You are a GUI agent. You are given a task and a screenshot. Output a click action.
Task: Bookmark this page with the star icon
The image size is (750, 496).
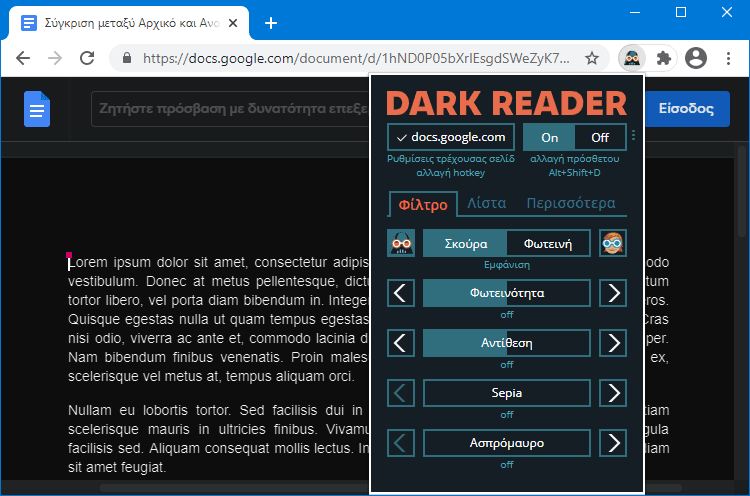pos(592,58)
